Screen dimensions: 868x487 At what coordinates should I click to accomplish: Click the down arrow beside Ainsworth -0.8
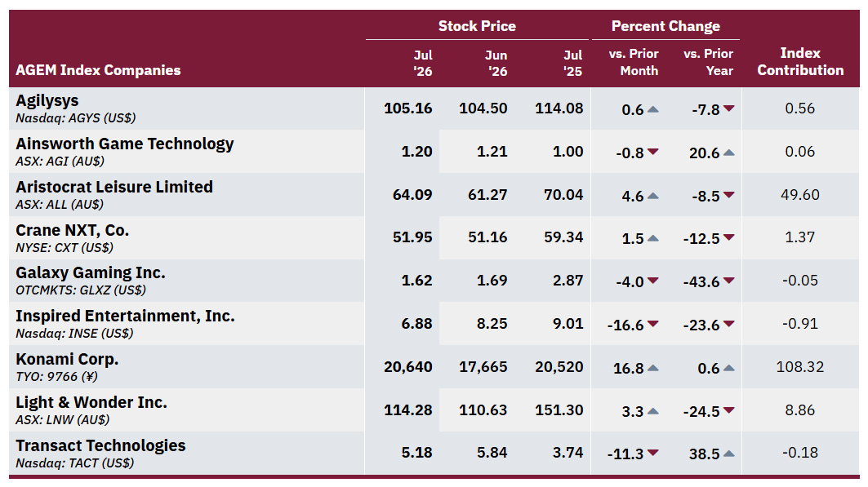(652, 152)
